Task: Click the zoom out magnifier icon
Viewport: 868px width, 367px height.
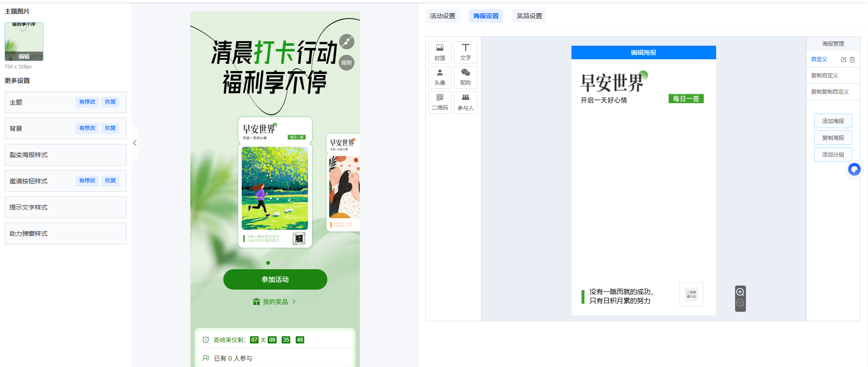Action: pyautogui.click(x=740, y=304)
